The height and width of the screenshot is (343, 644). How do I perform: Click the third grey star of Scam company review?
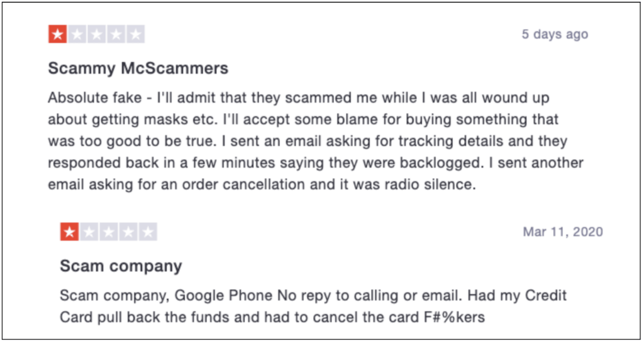[x=109, y=232]
